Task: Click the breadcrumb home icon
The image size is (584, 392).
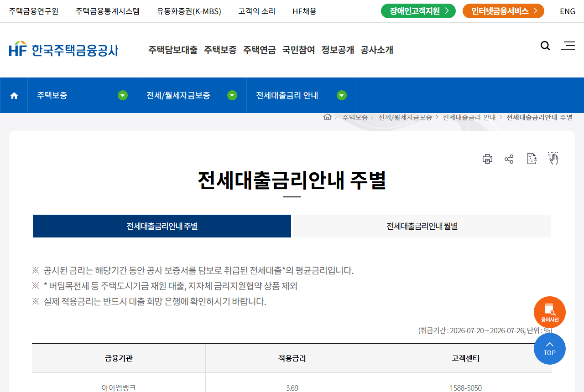Action: click(x=327, y=117)
